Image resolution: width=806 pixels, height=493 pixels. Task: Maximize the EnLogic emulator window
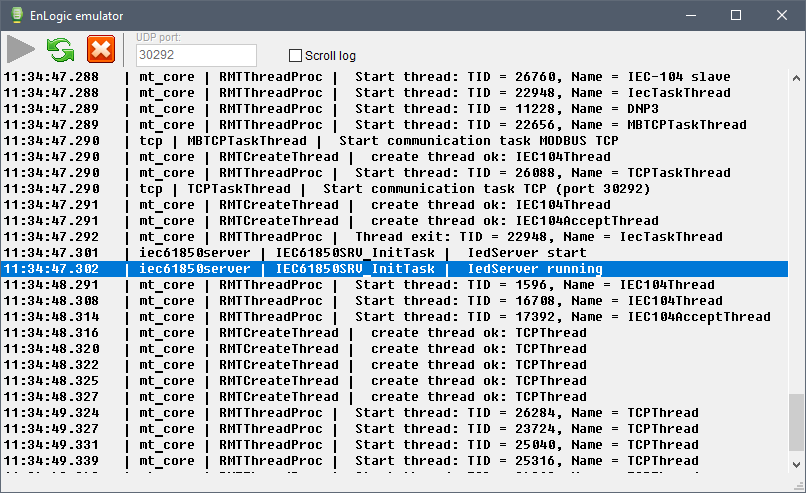(x=736, y=15)
